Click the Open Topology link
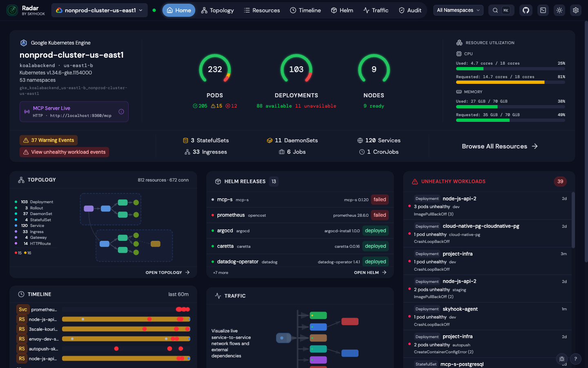Viewport: 588px width, 368px height. [168, 272]
